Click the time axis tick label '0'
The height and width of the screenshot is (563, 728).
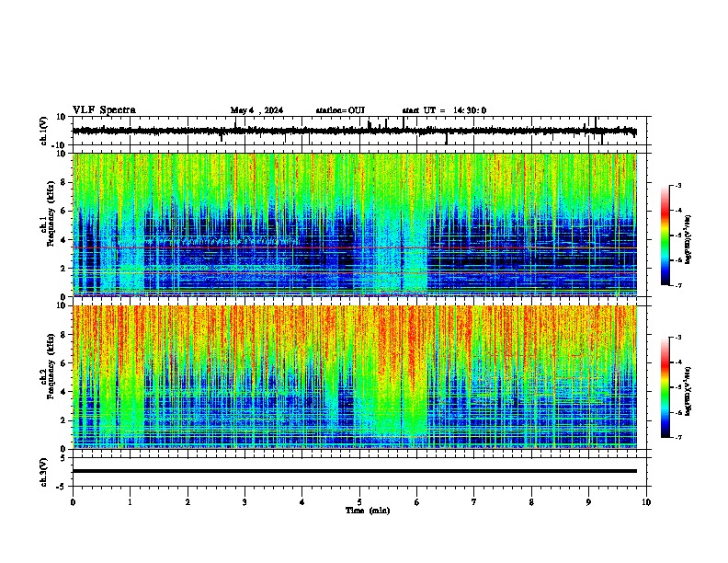click(x=73, y=502)
